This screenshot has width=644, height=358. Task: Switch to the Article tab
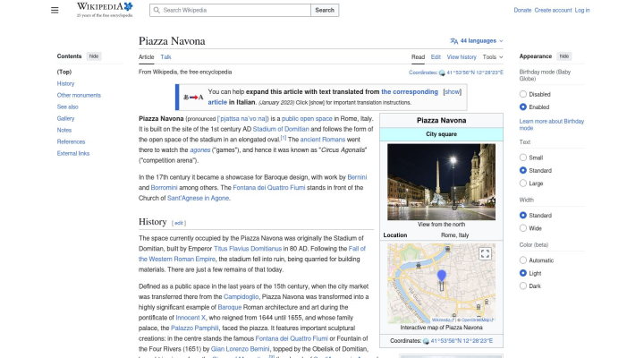(x=146, y=57)
